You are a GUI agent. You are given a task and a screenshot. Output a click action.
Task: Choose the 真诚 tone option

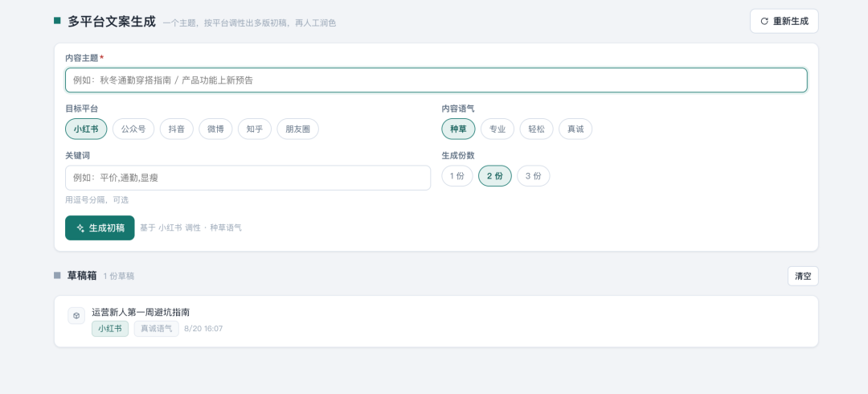pyautogui.click(x=575, y=129)
